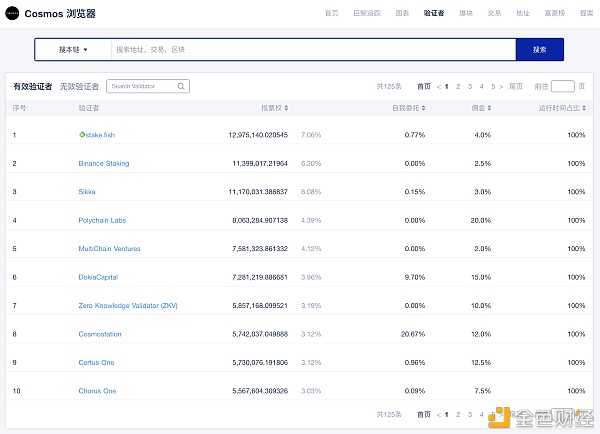Click voting power 5,567,604.309326
600x434 pixels.
(x=260, y=391)
